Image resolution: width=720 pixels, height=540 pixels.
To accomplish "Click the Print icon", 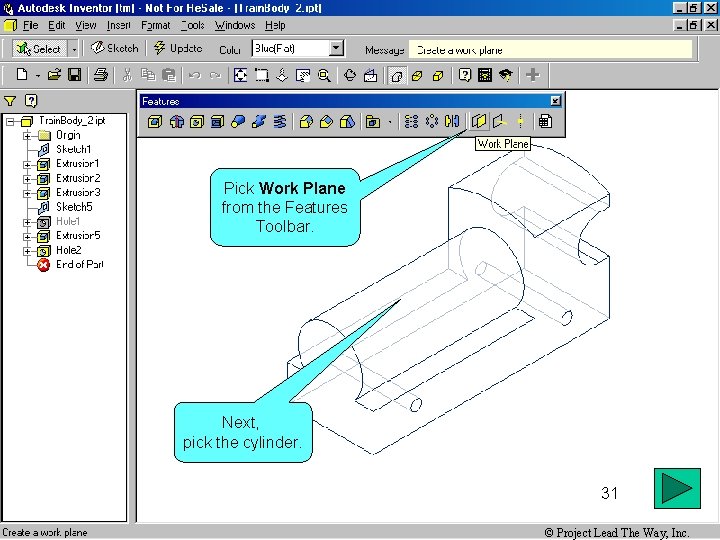I will click(101, 75).
